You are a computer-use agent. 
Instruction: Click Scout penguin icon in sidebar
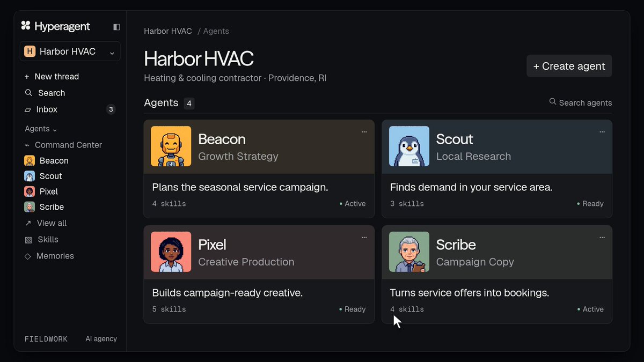tap(30, 176)
